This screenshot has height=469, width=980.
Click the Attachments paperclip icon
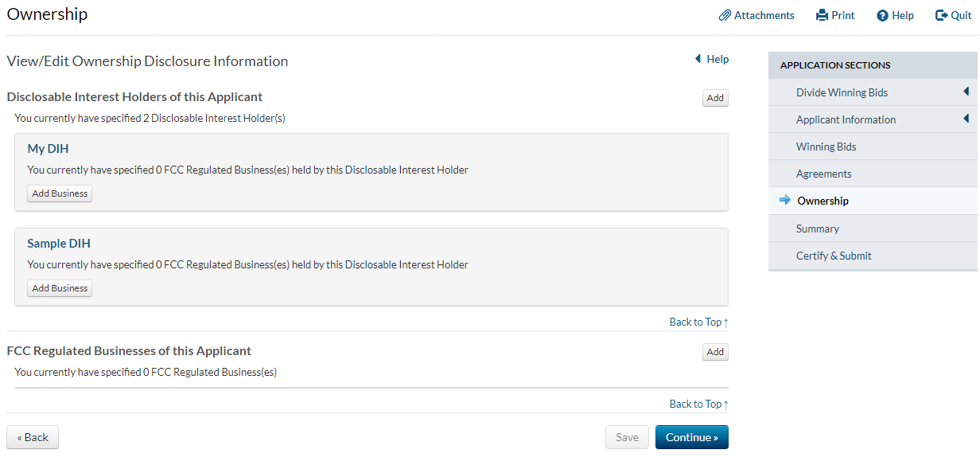coord(725,15)
